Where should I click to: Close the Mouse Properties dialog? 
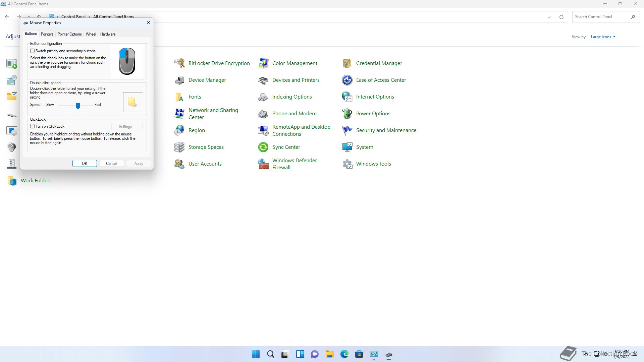149,22
